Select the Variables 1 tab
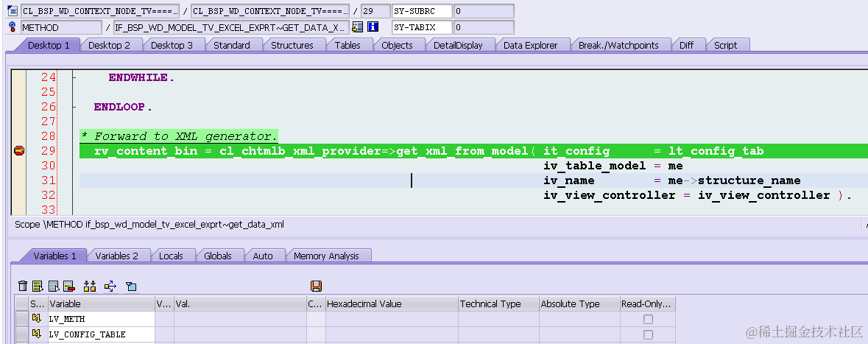Image resolution: width=868 pixels, height=344 pixels. (54, 256)
